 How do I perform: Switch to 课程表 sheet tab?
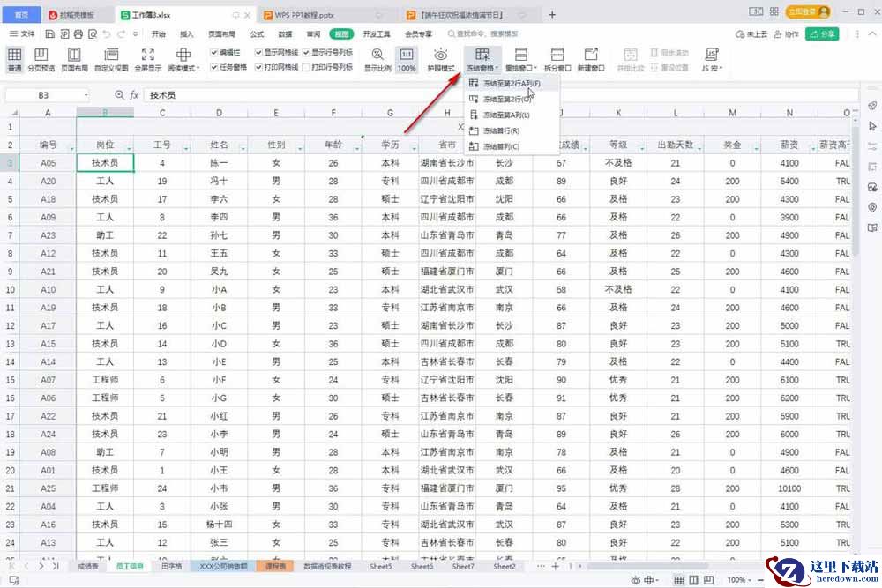(x=275, y=566)
